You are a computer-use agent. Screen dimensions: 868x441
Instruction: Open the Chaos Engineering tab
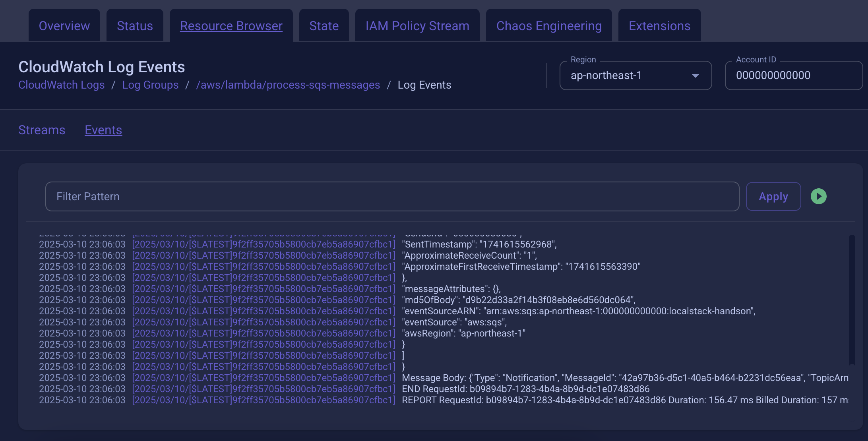click(x=548, y=25)
